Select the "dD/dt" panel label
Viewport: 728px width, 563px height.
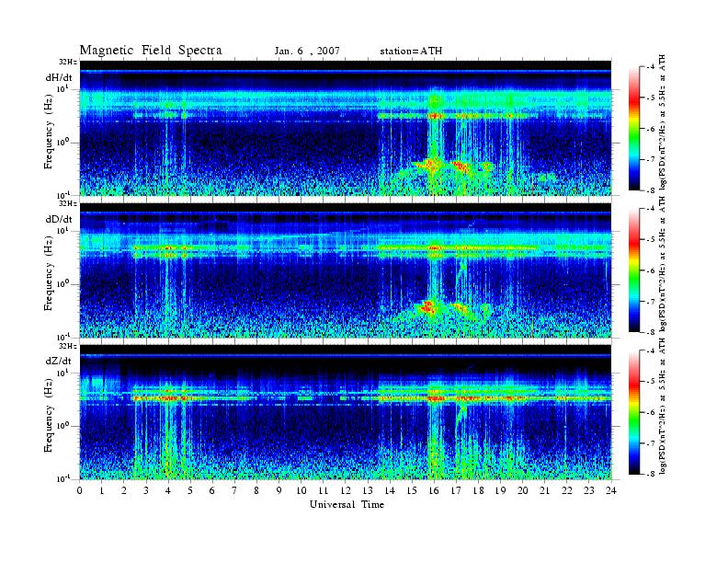click(59, 219)
